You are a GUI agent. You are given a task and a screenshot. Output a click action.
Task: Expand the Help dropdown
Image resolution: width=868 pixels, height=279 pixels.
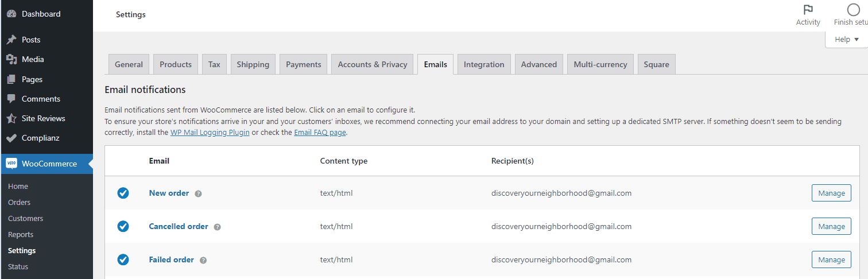click(846, 39)
